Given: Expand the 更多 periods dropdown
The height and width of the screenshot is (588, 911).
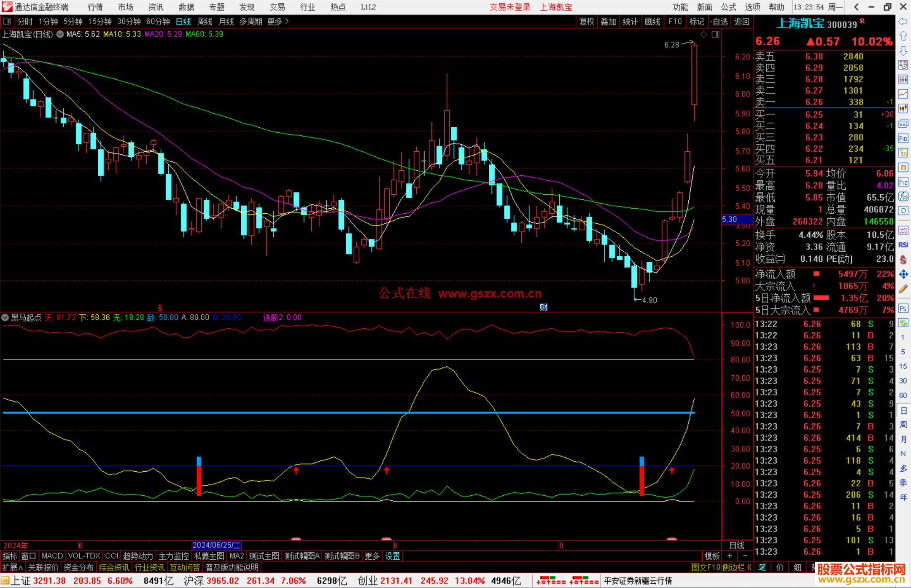Looking at the screenshot, I should tap(278, 21).
